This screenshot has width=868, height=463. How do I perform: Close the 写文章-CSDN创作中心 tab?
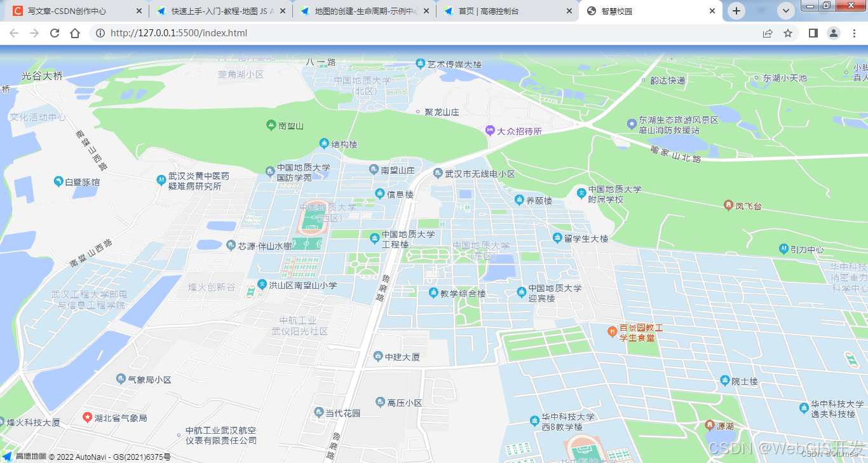click(x=139, y=11)
